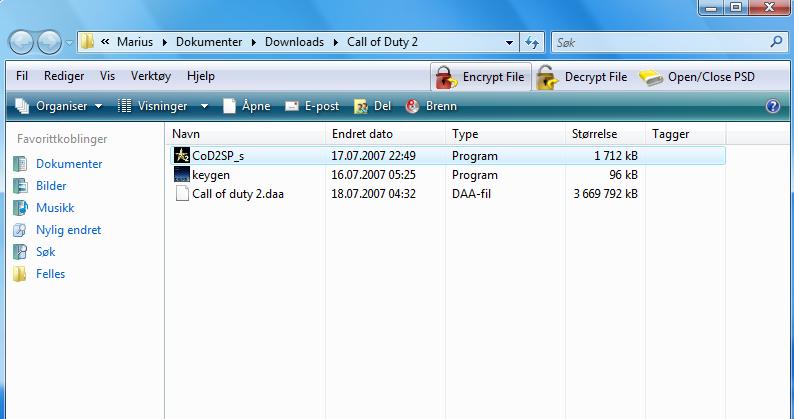This screenshot has width=794, height=419.
Task: Click the 16.07.2007 05:25 date cell
Action: 373,175
